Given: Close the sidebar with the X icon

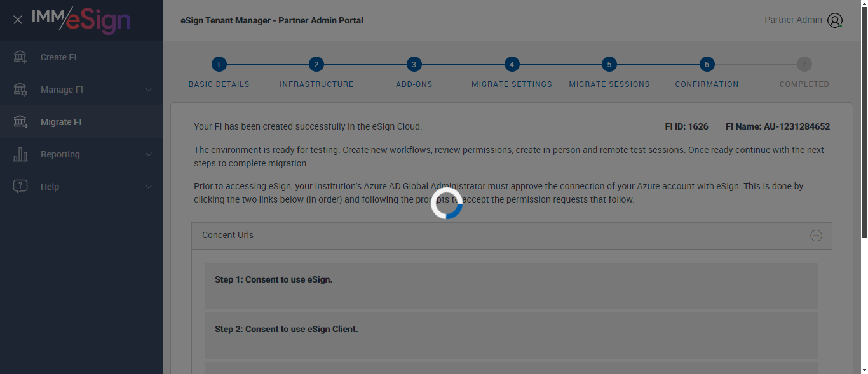Looking at the screenshot, I should 18,20.
